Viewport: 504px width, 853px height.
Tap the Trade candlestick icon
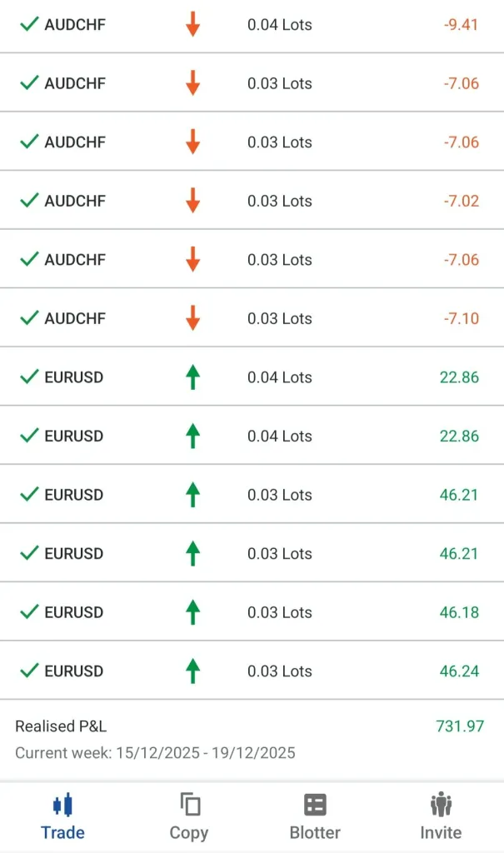tap(62, 805)
